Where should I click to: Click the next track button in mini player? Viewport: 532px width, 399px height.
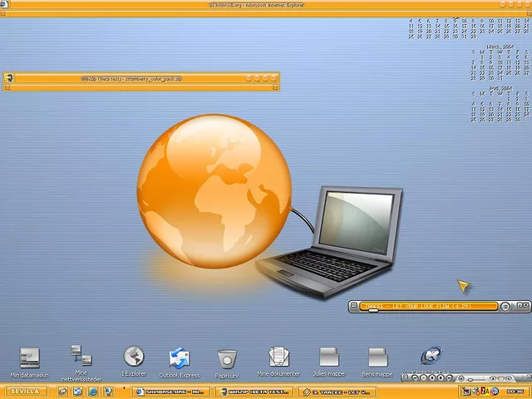tap(449, 377)
